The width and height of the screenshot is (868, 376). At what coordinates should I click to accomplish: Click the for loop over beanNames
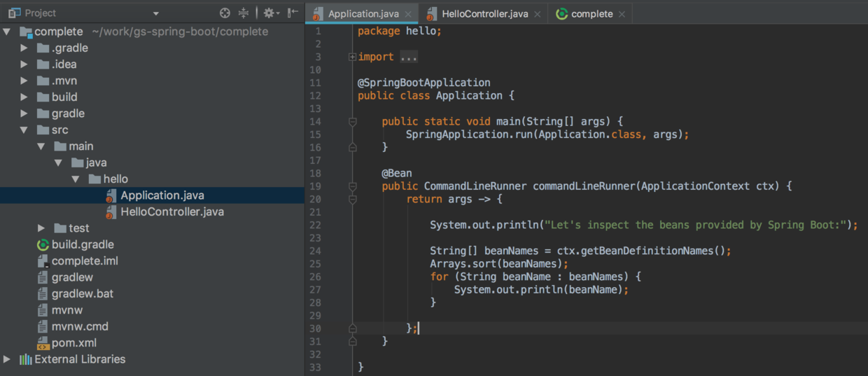pyautogui.click(x=535, y=277)
